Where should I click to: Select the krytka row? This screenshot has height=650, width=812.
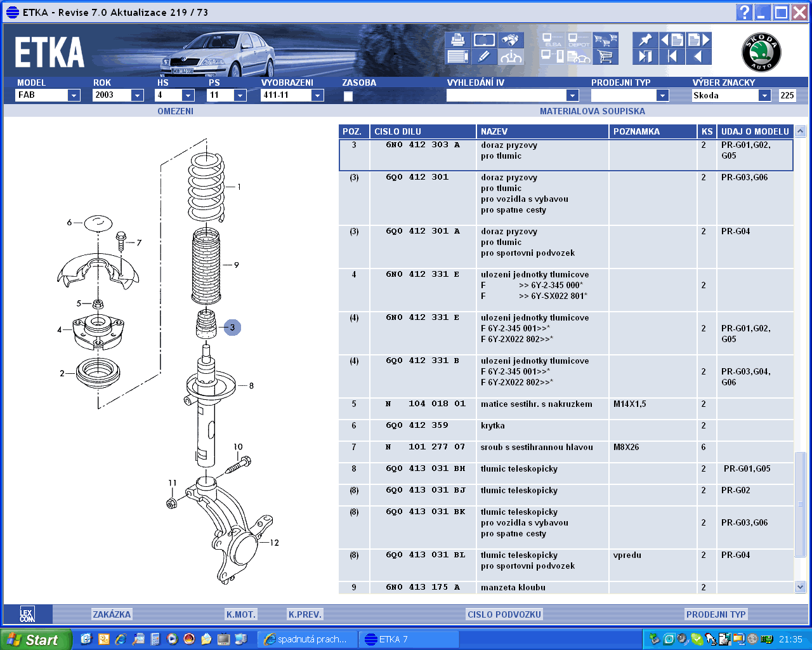coord(566,430)
